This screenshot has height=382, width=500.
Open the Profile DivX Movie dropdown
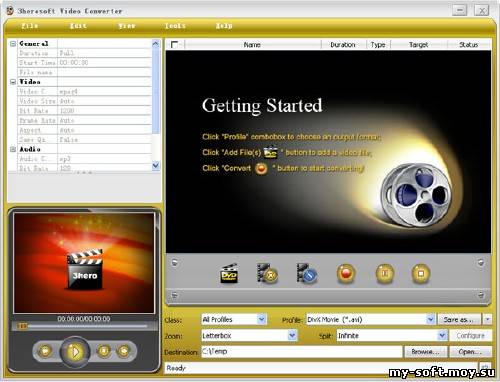tap(431, 319)
